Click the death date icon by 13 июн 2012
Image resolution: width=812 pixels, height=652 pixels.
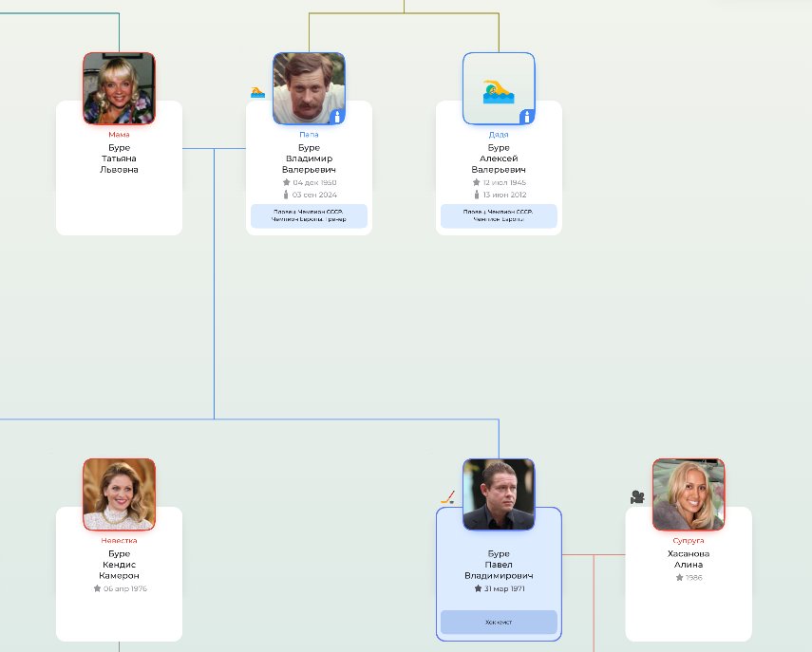coord(477,195)
